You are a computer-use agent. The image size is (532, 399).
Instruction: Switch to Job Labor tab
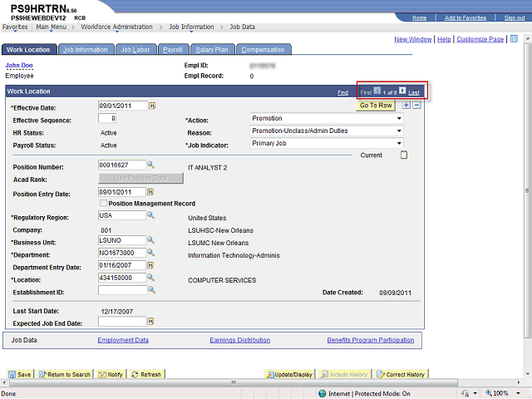coord(135,50)
